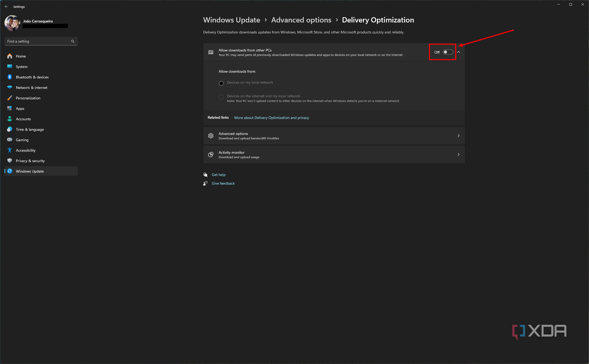Click the Get help headset icon
589x364 pixels.
[x=205, y=175]
